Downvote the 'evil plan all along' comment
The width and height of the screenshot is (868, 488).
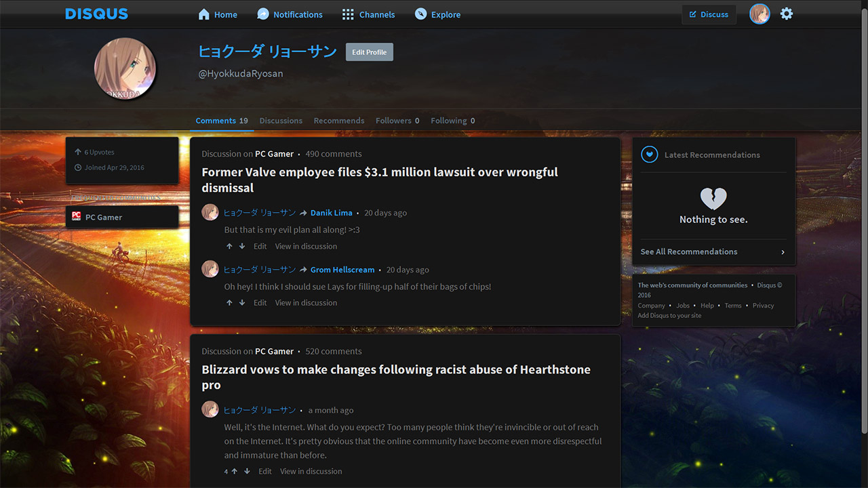point(242,246)
